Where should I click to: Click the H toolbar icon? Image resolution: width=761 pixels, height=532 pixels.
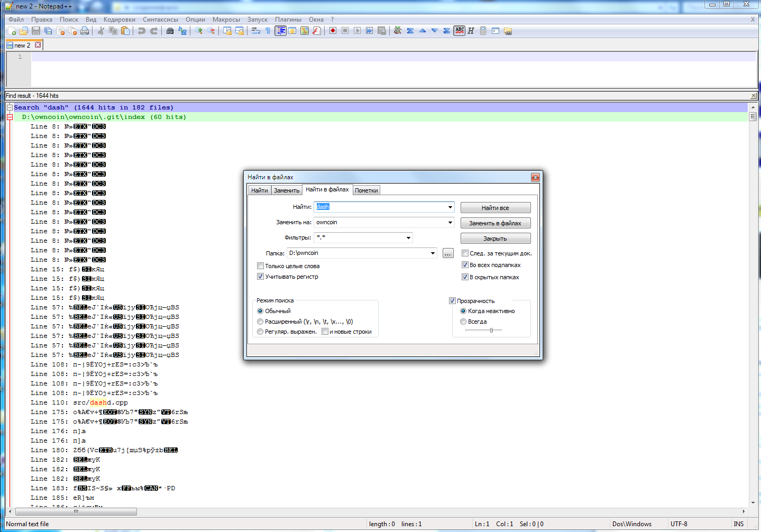(471, 31)
